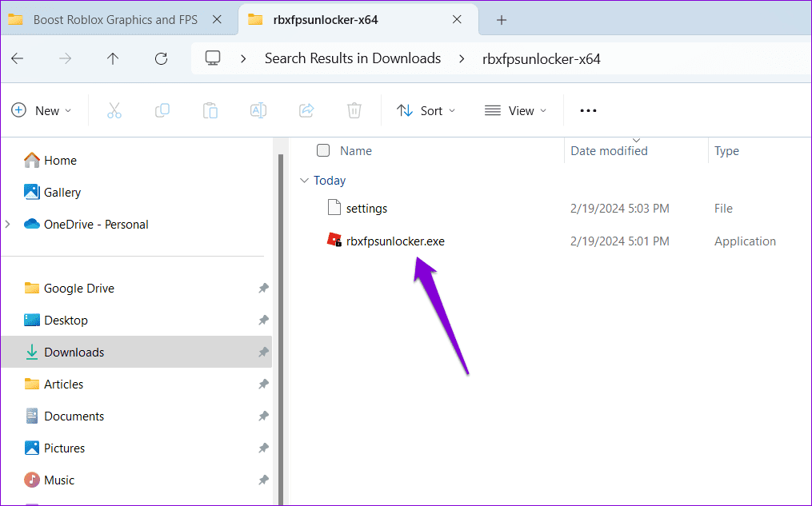The width and height of the screenshot is (812, 506).
Task: Click the 2/19/2024 5:01 PM date cell
Action: pos(620,241)
